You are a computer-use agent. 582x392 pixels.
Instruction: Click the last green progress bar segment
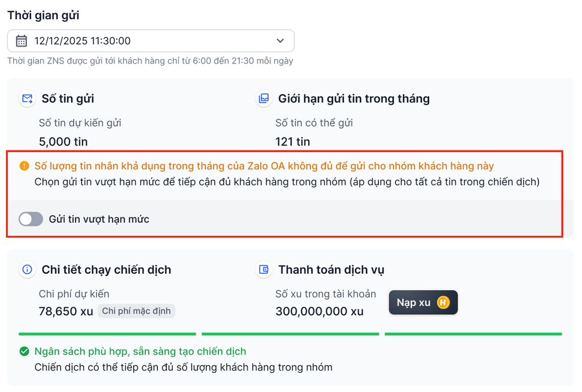pos(473,334)
